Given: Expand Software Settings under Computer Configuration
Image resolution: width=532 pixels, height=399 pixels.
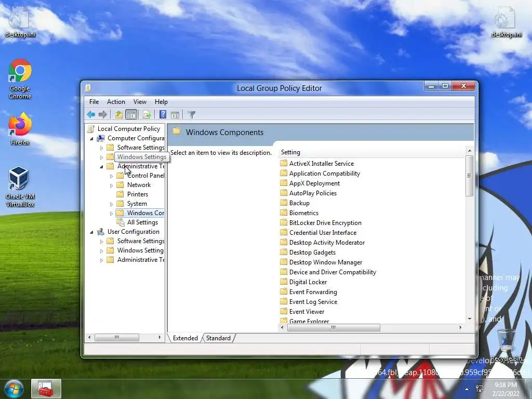Looking at the screenshot, I should pyautogui.click(x=101, y=148).
